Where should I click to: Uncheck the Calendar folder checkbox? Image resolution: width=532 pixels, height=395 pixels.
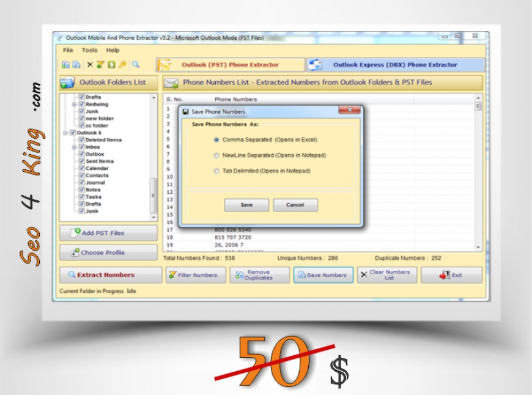tap(81, 168)
